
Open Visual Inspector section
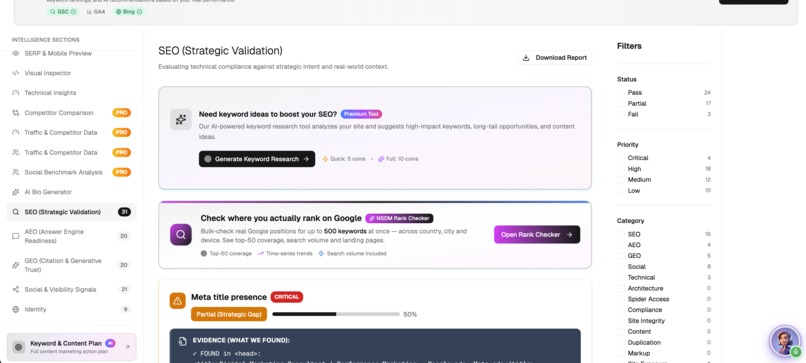71,73
